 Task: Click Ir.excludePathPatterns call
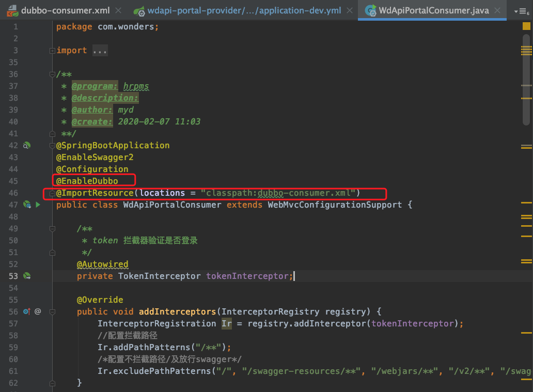click(154, 371)
